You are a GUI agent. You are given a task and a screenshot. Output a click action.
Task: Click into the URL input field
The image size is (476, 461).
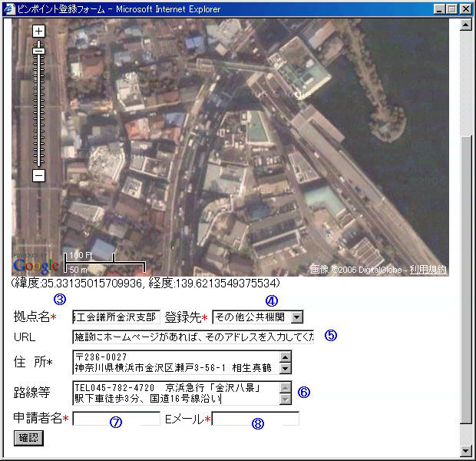[x=193, y=337]
